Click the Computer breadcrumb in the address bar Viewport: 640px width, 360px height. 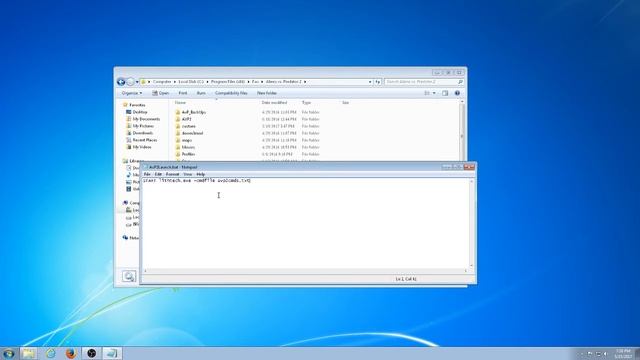[162, 82]
